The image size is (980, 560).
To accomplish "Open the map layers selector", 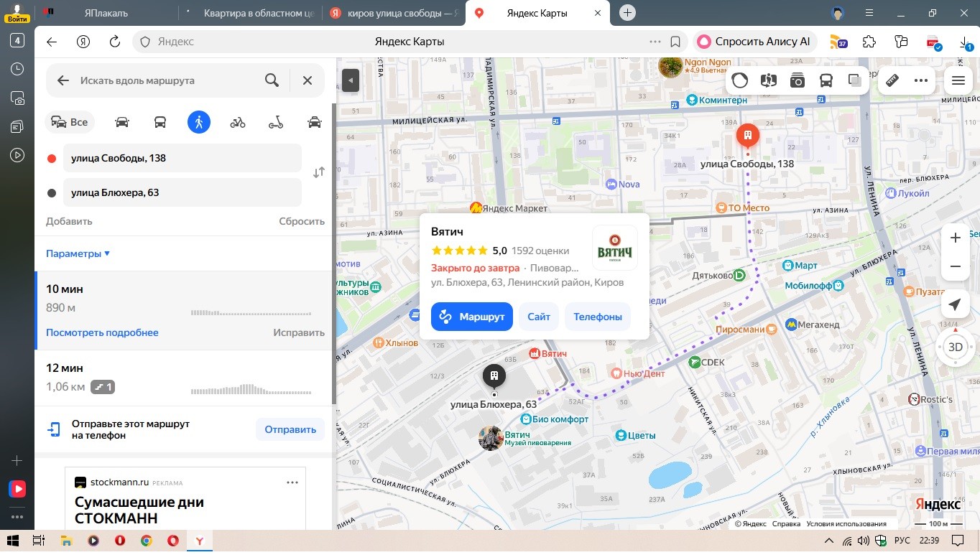I will (x=855, y=80).
